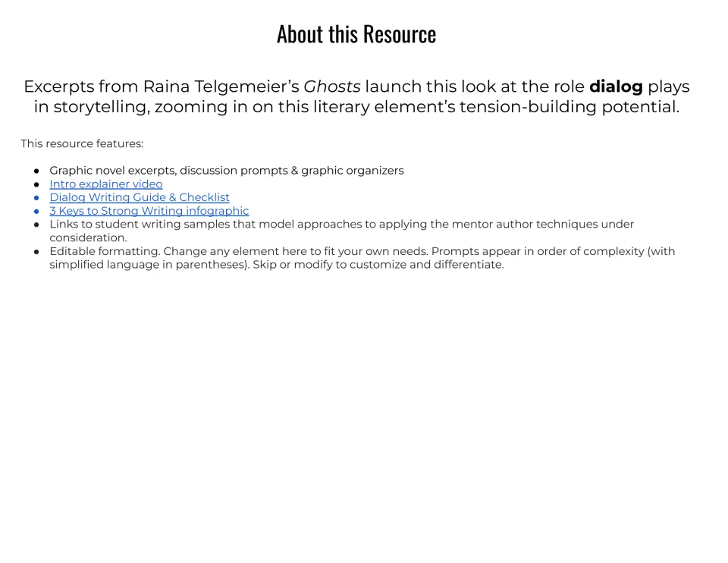728x563 pixels.
Task: Click the Graphic novel excerpts bullet line
Action: click(227, 171)
